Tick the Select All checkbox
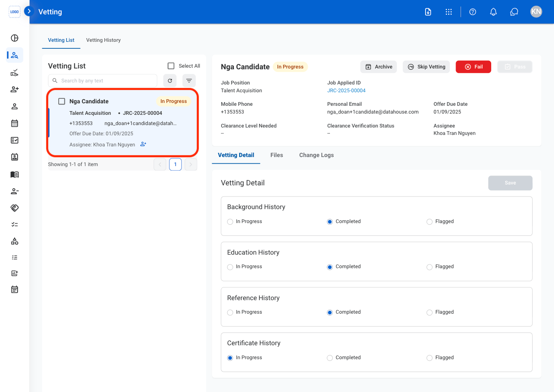 (x=171, y=66)
